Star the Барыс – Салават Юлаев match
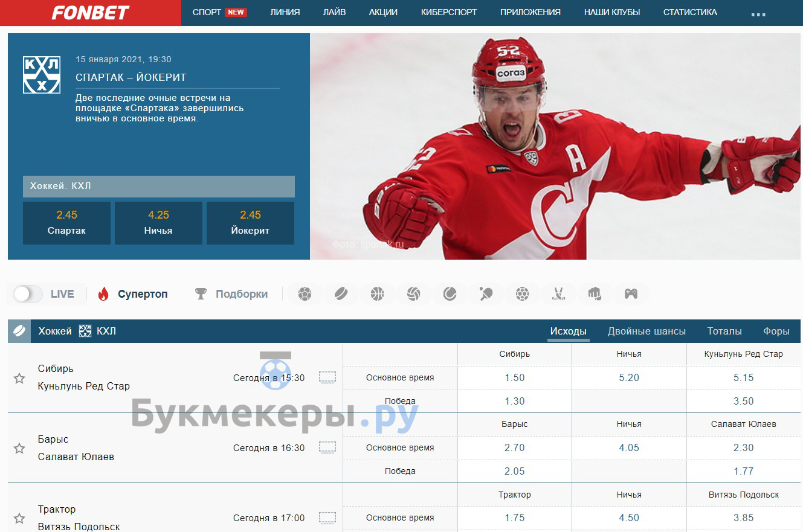 19,448
